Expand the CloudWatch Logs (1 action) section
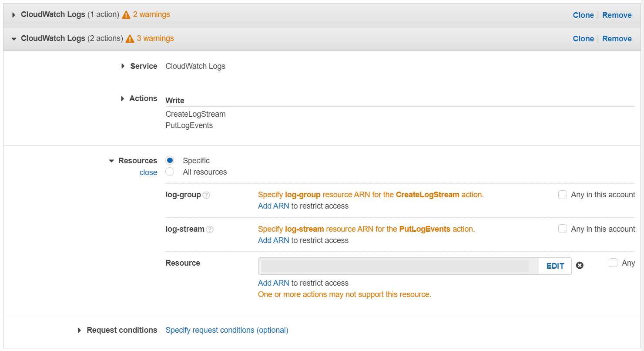 (x=13, y=14)
